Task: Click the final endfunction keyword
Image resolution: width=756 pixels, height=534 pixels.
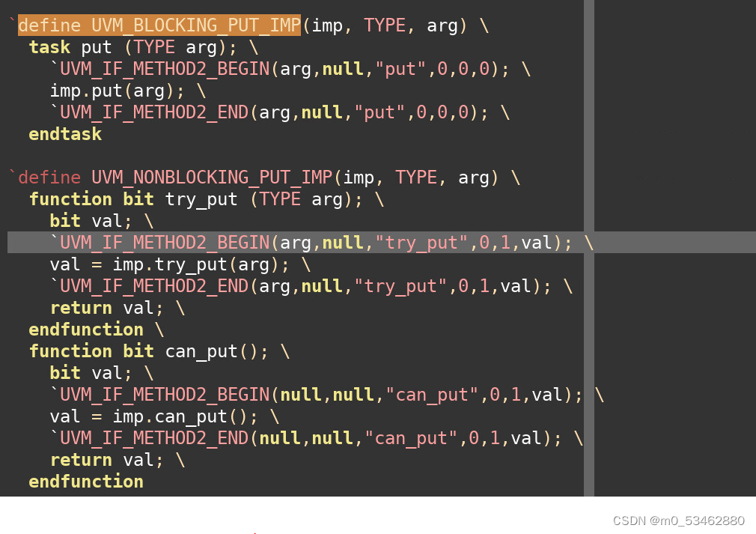Action: pyautogui.click(x=85, y=481)
